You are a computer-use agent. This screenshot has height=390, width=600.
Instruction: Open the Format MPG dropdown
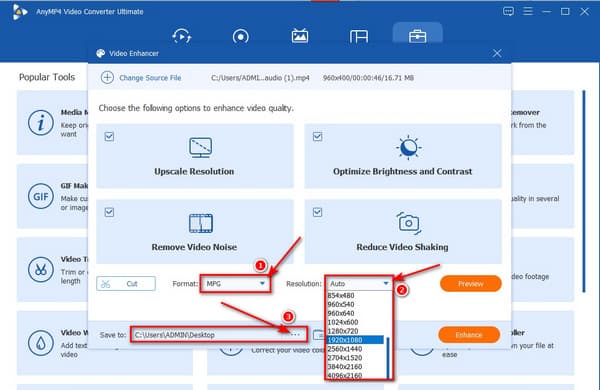coord(235,284)
